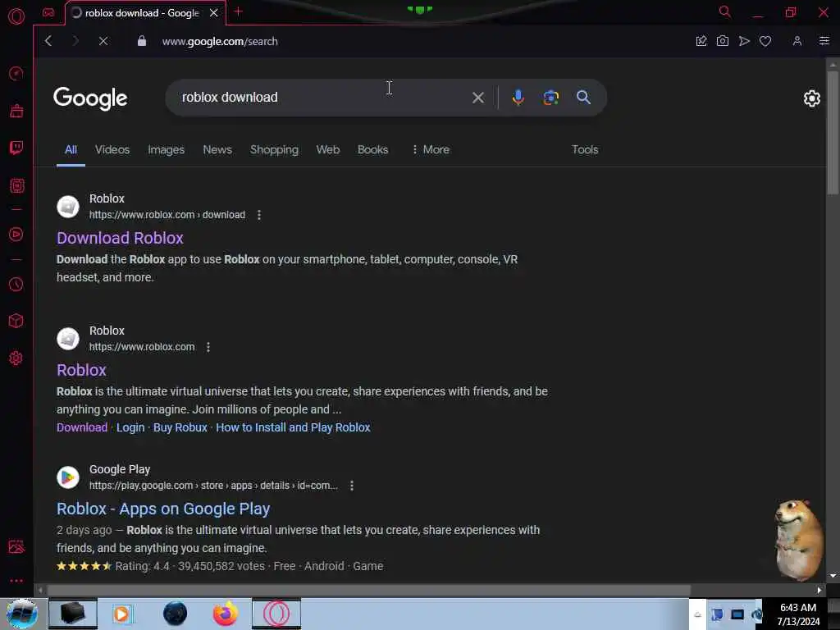Open the Login sitelink
Image resolution: width=840 pixels, height=630 pixels.
[130, 427]
